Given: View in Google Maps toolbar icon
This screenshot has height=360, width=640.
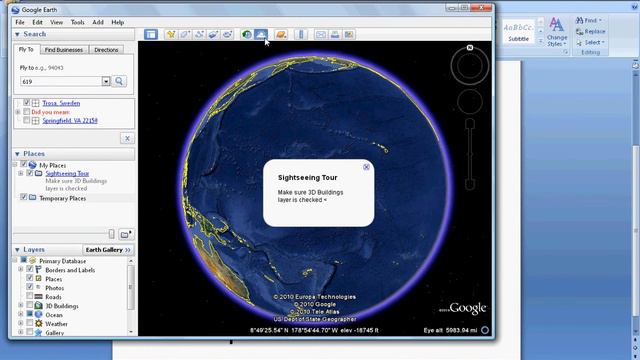Looking at the screenshot, I should [349, 34].
